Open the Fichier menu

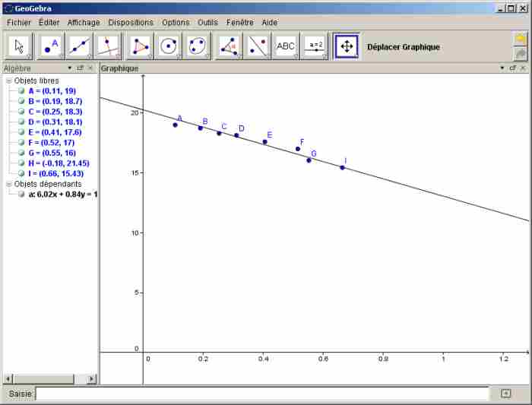[x=19, y=22]
